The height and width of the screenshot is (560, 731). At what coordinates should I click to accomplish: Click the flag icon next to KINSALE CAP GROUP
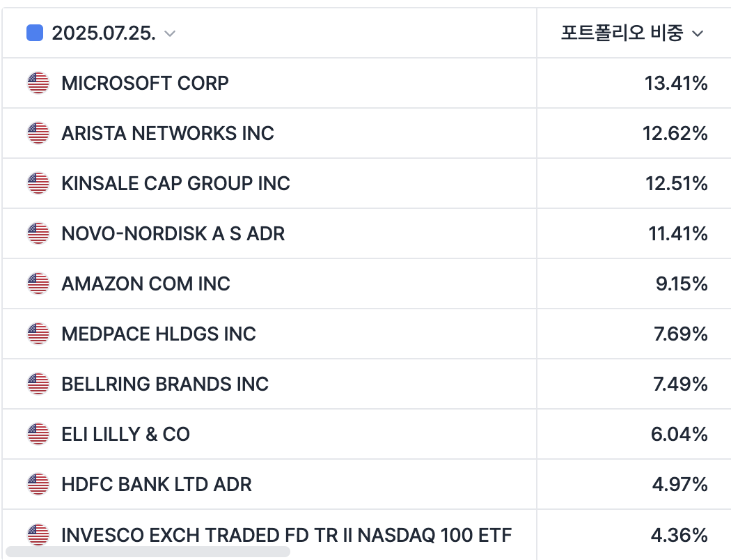(x=38, y=183)
